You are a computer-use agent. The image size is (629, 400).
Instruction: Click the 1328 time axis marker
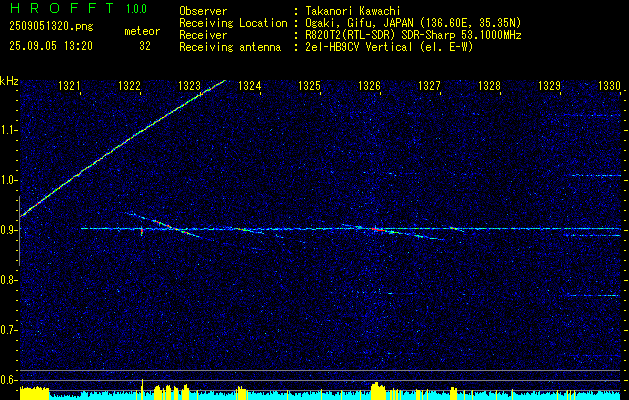[489, 85]
